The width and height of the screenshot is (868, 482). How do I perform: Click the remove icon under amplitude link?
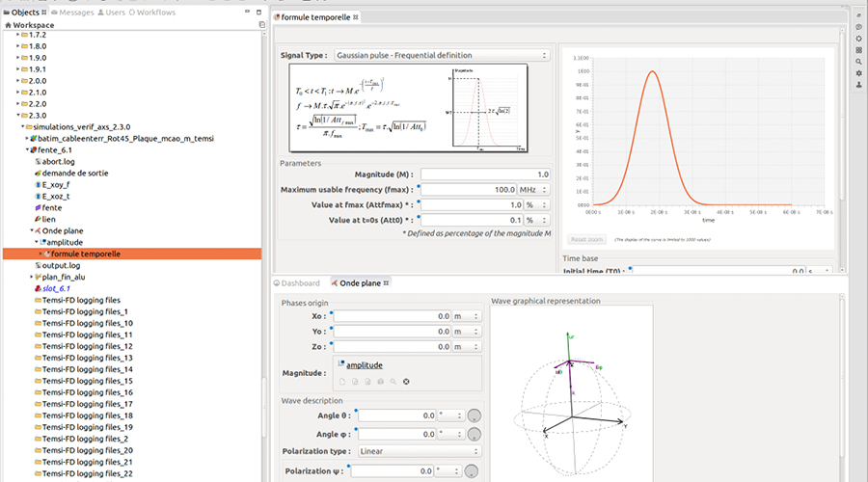point(406,382)
